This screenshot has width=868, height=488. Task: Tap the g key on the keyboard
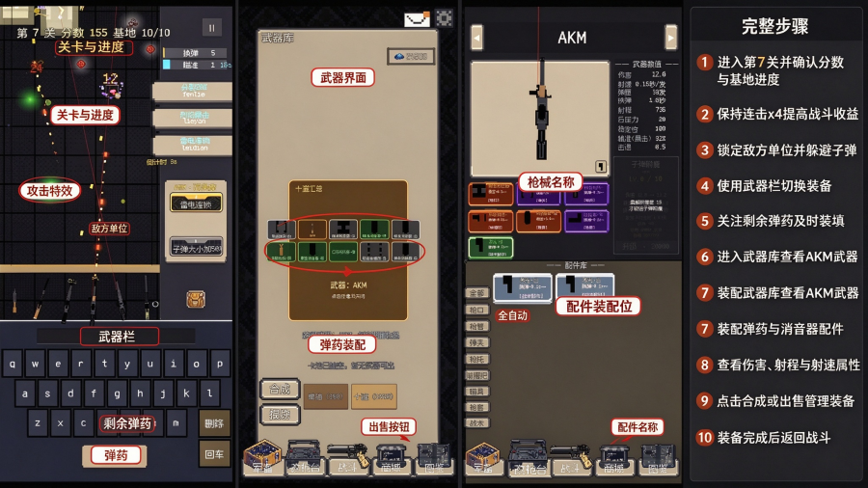pos(117,393)
